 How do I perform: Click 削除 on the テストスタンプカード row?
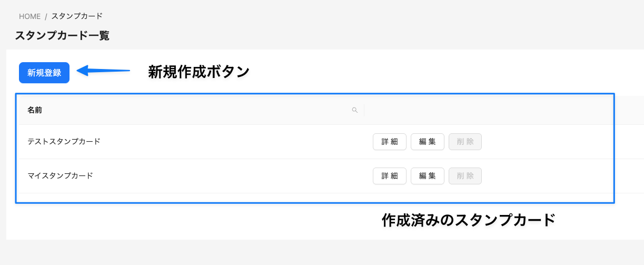tap(465, 142)
